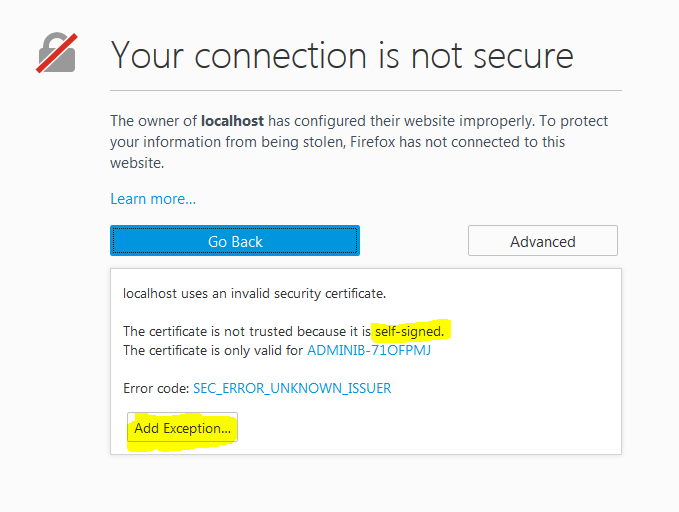Image resolution: width=679 pixels, height=512 pixels.
Task: Click the word "website." ending the description
Action: (137, 163)
